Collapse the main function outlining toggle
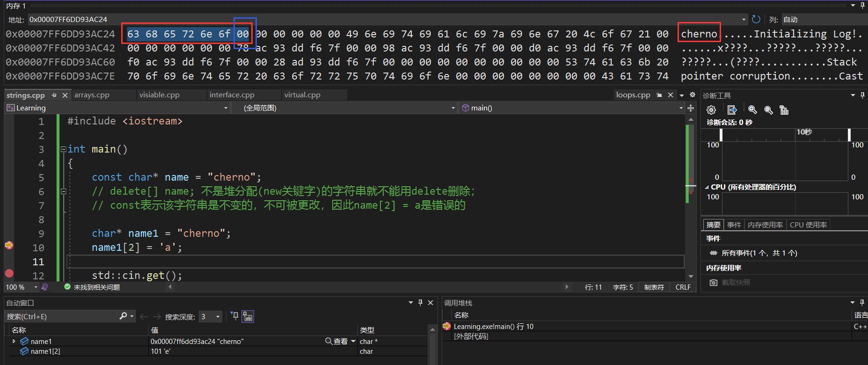This screenshot has height=365, width=868. pyautogui.click(x=63, y=149)
